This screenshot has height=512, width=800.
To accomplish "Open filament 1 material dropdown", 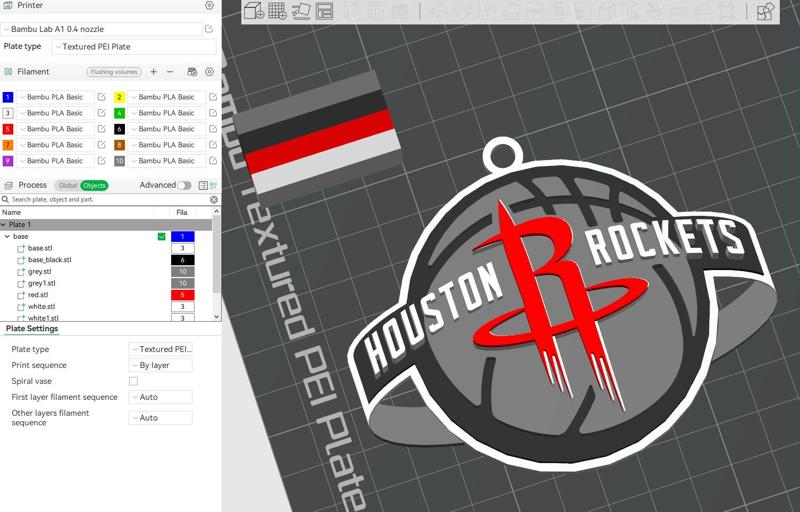I will pos(56,97).
